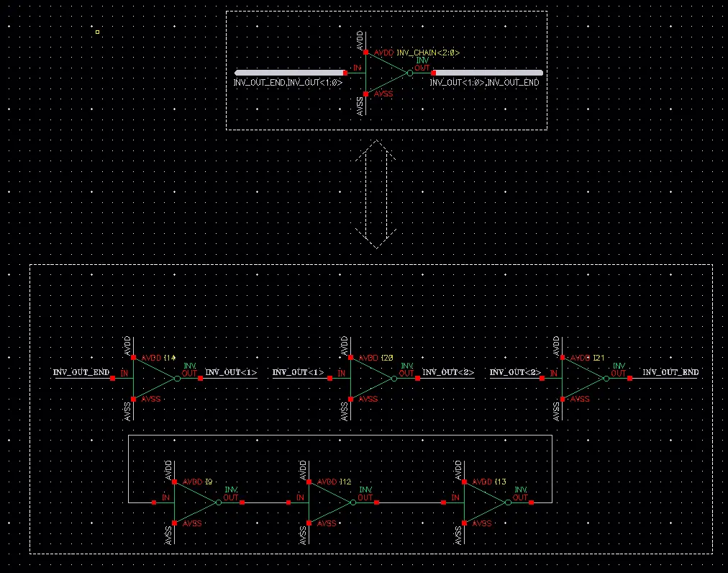Select INV_OUT<1> label at I14 output

click(x=231, y=372)
